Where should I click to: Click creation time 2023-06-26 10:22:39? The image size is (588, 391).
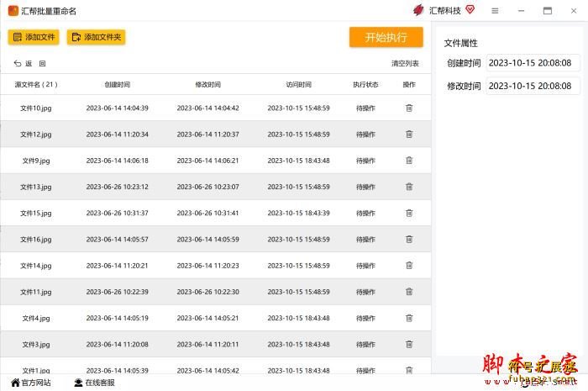point(118,292)
